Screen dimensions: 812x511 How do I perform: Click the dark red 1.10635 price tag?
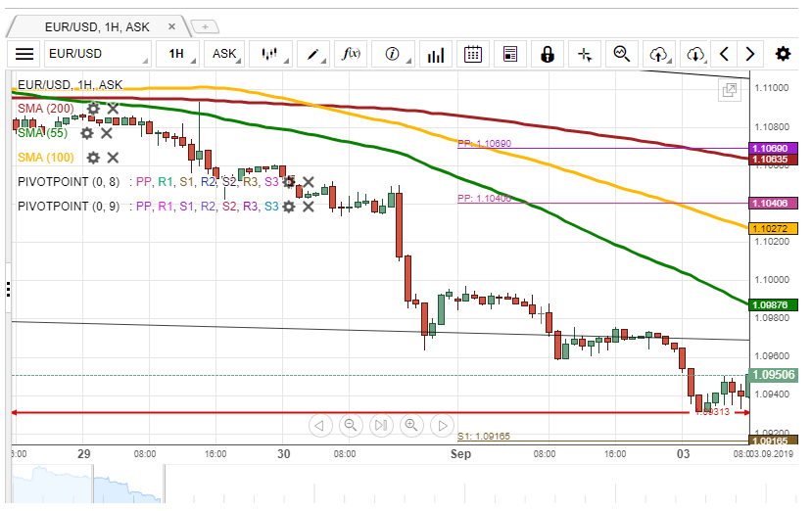click(x=773, y=160)
